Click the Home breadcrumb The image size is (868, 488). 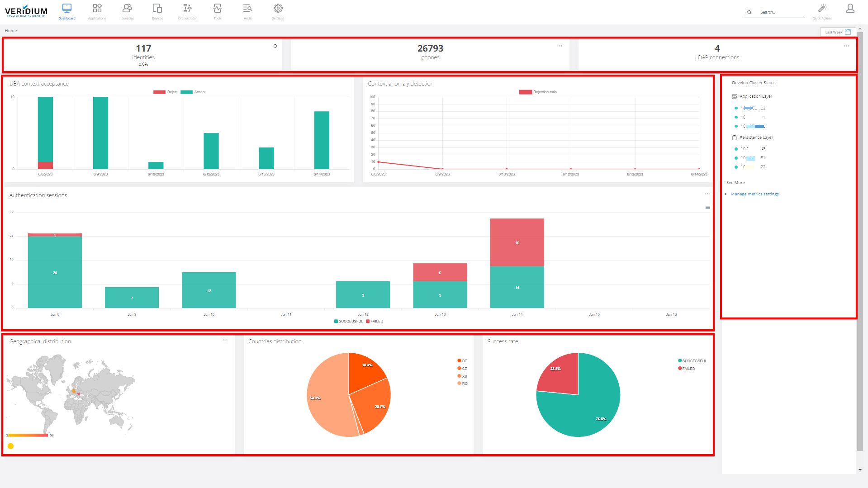click(x=11, y=31)
